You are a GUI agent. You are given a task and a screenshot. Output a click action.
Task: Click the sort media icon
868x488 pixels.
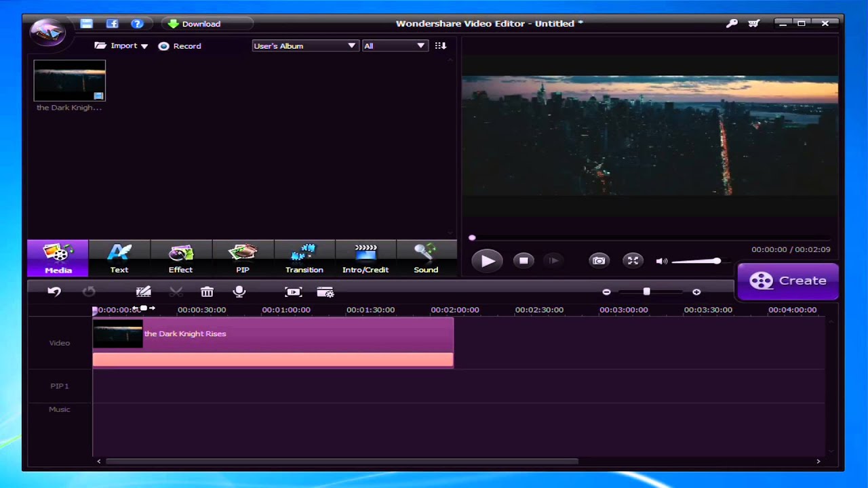441,45
